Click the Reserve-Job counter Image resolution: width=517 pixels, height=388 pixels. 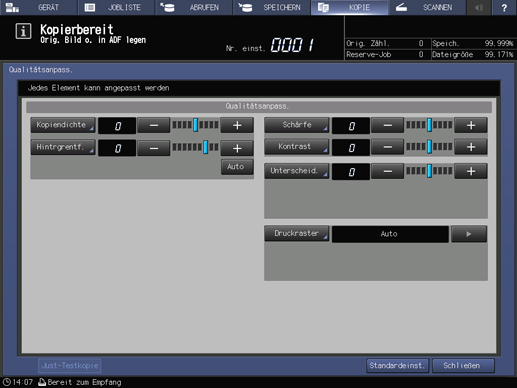[385, 55]
